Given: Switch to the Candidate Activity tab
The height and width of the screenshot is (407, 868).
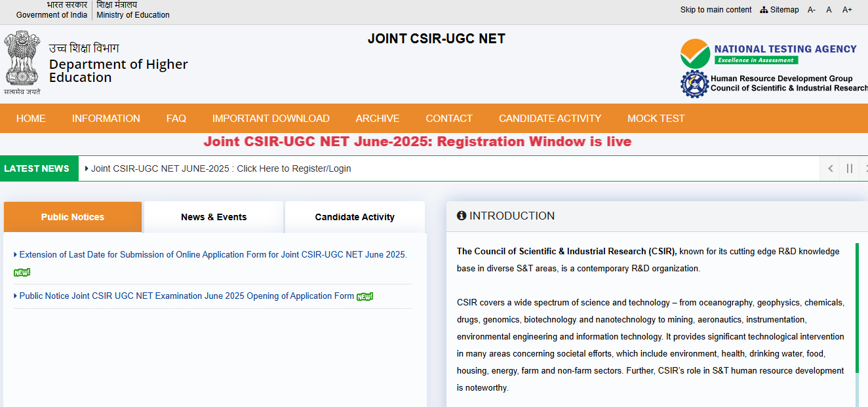Looking at the screenshot, I should pos(355,217).
